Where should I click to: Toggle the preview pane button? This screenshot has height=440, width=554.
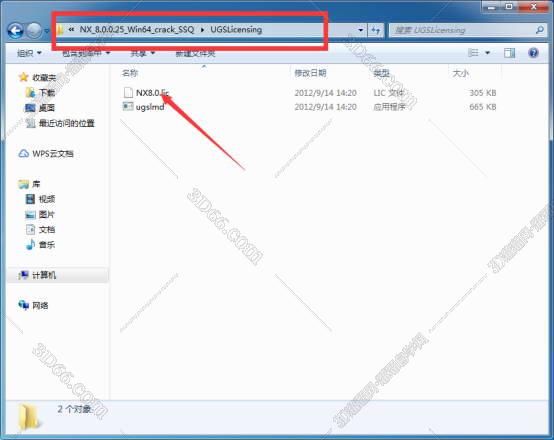[509, 53]
